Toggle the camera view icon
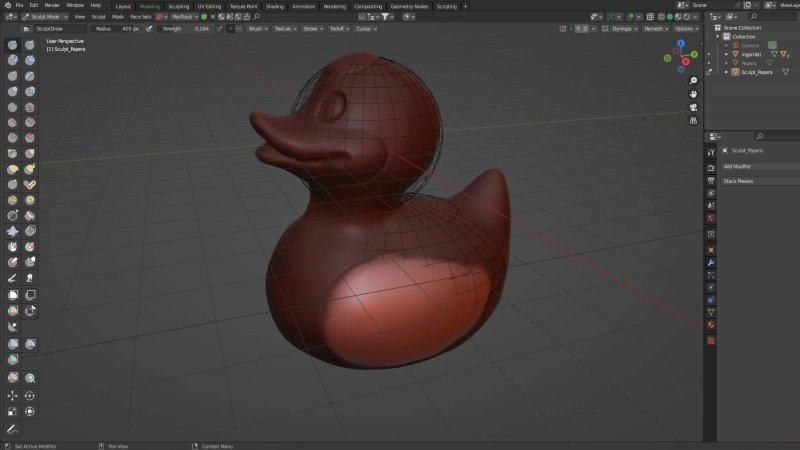800x450 pixels. tap(693, 107)
